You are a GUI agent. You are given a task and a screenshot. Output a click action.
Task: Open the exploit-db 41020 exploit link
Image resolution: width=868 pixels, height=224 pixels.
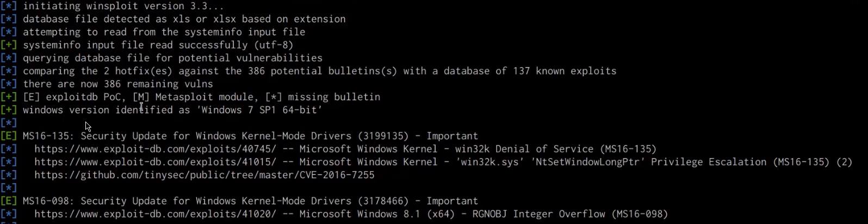[x=155, y=214]
